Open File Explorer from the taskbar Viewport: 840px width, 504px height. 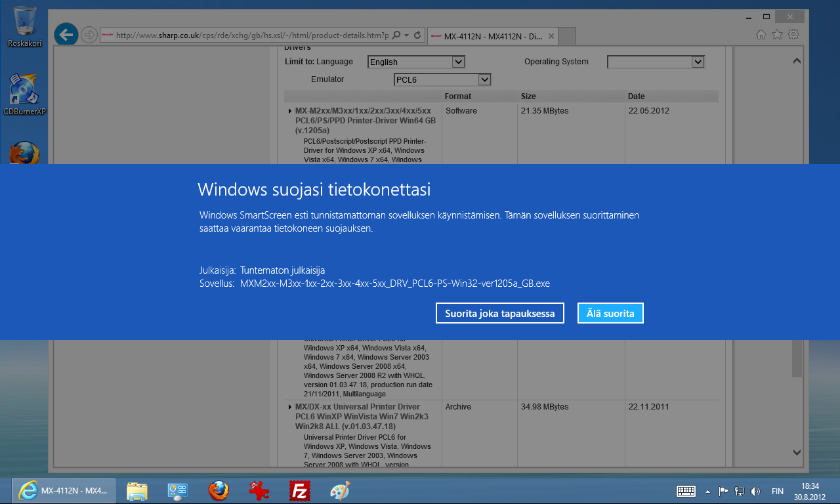(x=137, y=490)
